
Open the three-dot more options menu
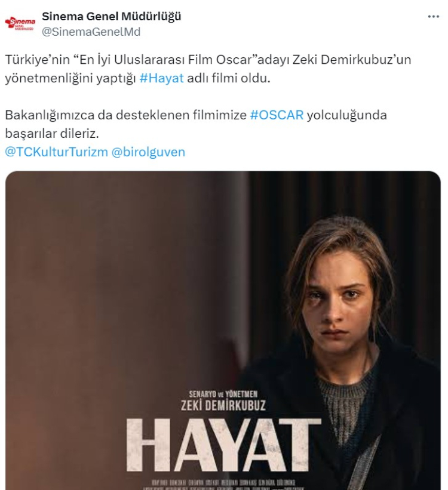(x=433, y=17)
